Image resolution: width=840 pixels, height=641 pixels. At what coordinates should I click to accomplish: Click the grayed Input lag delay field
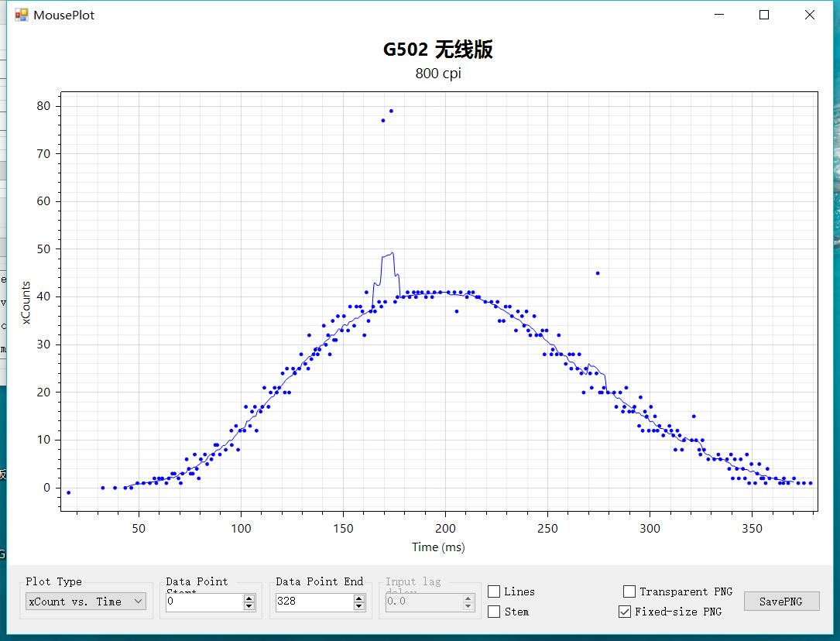coord(422,602)
